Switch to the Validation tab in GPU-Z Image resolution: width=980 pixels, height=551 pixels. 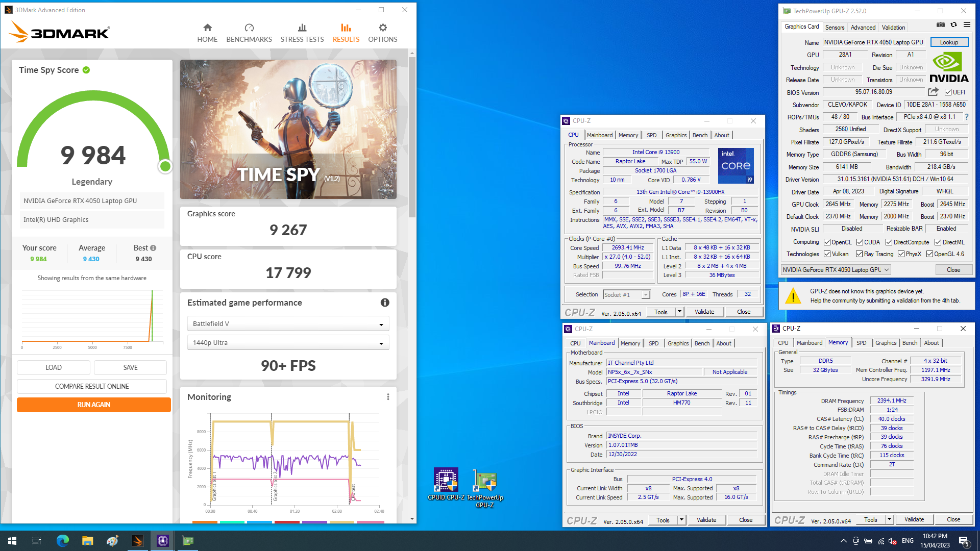(x=893, y=28)
